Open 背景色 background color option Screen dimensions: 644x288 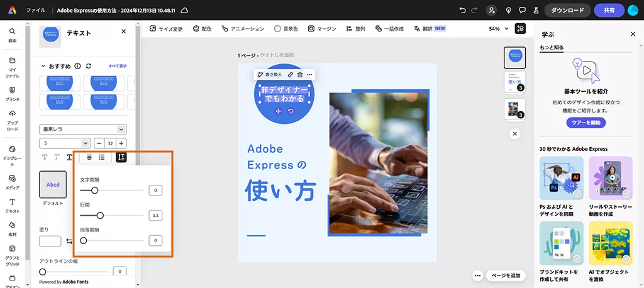pyautogui.click(x=286, y=29)
